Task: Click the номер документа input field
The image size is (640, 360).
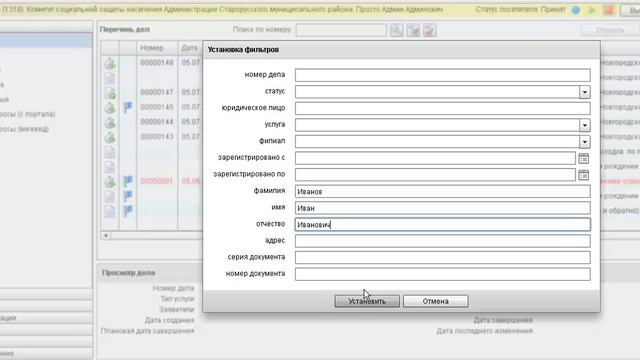Action: tap(442, 274)
